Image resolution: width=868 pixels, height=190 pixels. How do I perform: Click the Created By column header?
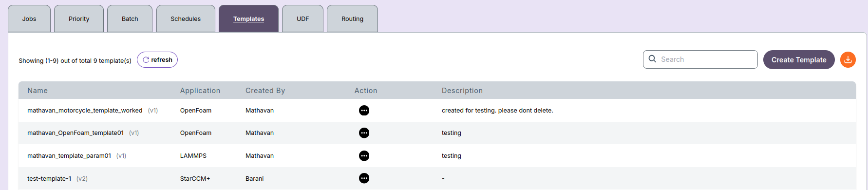click(265, 91)
